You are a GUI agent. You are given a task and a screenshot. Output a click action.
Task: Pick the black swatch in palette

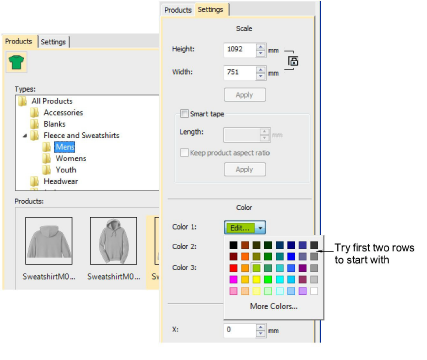coord(233,245)
